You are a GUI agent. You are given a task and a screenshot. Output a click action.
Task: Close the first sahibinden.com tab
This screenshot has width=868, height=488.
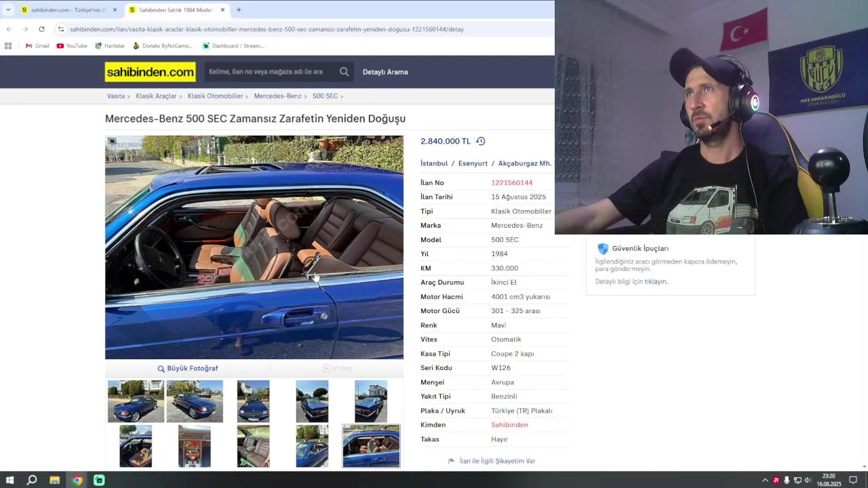point(115,10)
